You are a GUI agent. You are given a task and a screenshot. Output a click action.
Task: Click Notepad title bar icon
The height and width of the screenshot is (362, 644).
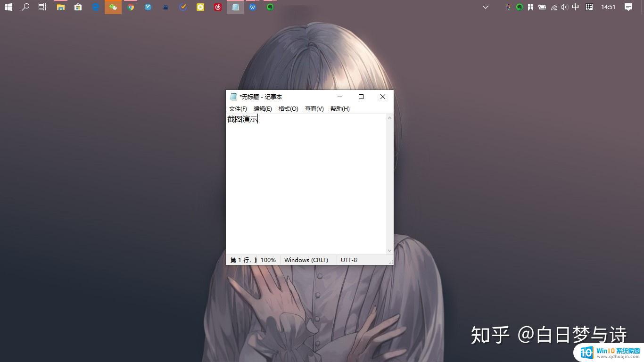(x=233, y=97)
